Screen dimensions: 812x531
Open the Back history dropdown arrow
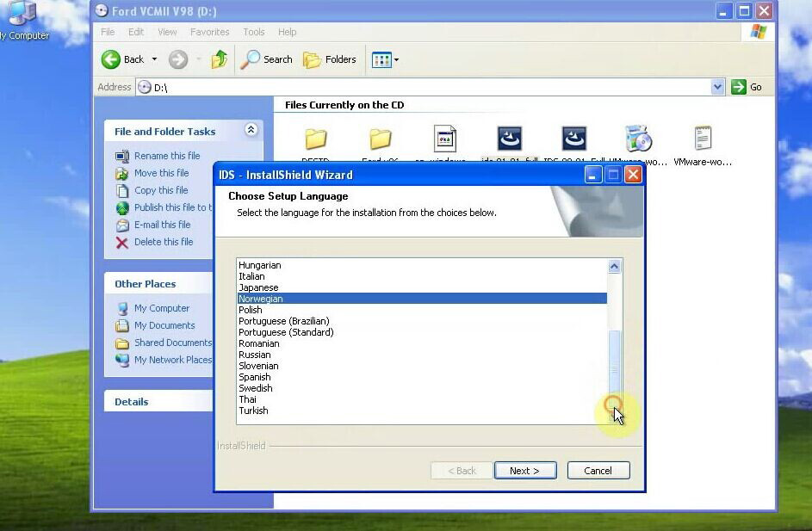pos(154,59)
